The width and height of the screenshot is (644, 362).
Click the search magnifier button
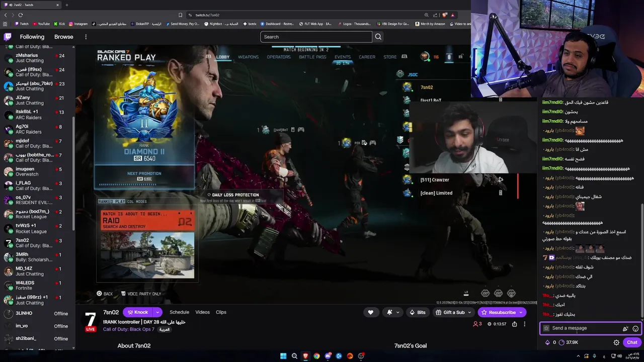pyautogui.click(x=378, y=37)
